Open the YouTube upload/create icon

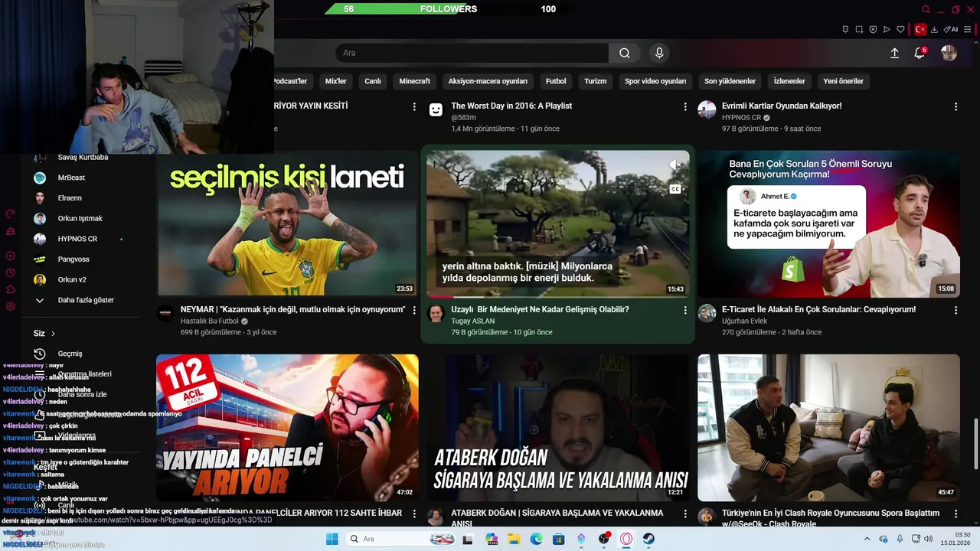pos(894,53)
